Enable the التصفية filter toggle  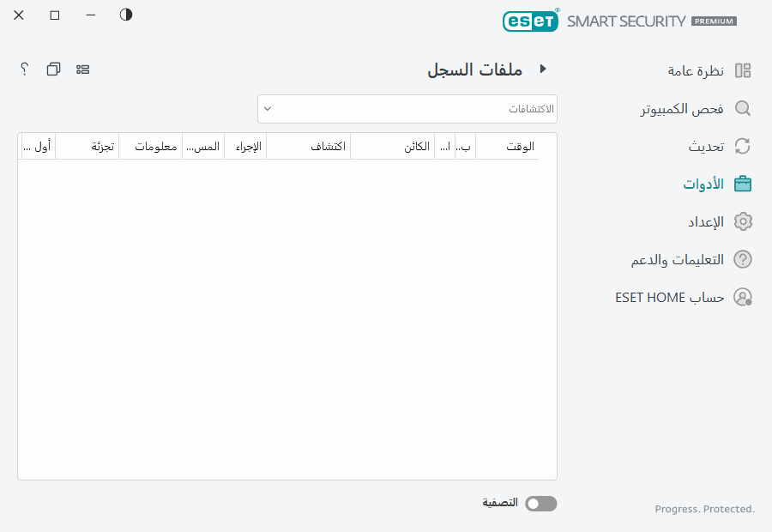click(540, 504)
